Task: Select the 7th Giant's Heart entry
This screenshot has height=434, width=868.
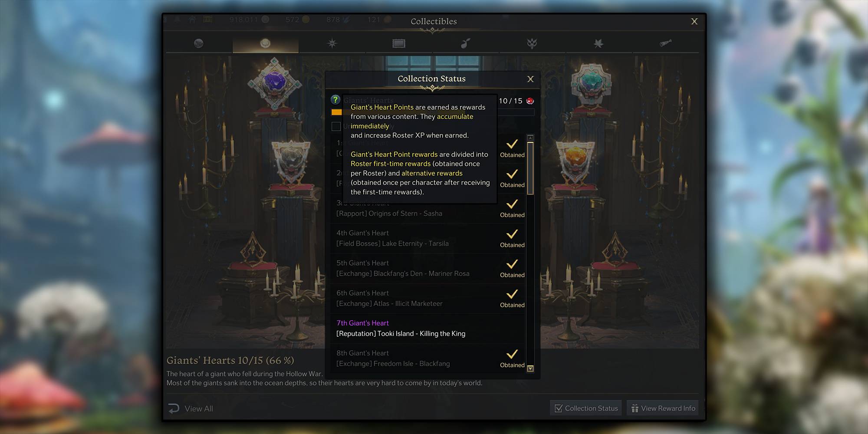Action: pyautogui.click(x=428, y=329)
